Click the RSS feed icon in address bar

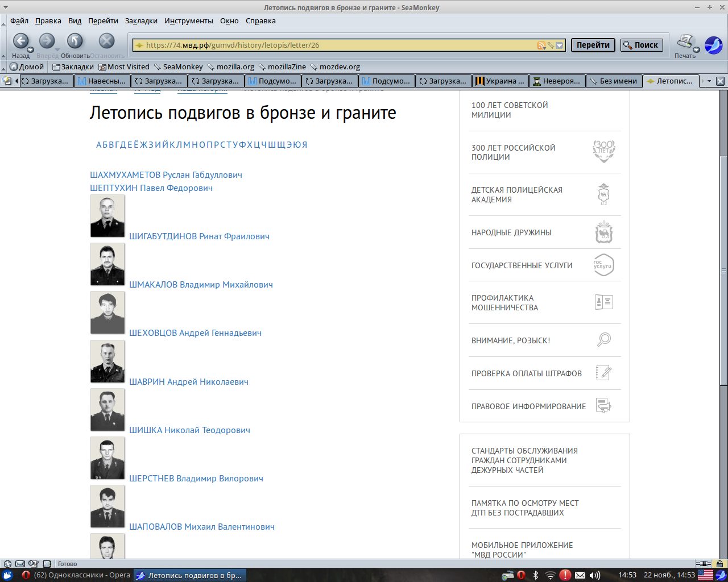(x=541, y=45)
